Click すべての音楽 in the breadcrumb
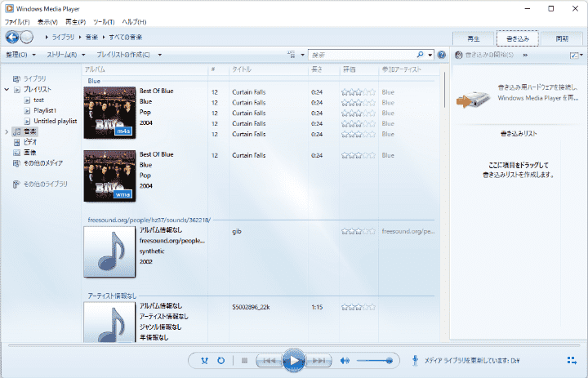Viewport: 588px width, 378px height. tap(126, 37)
